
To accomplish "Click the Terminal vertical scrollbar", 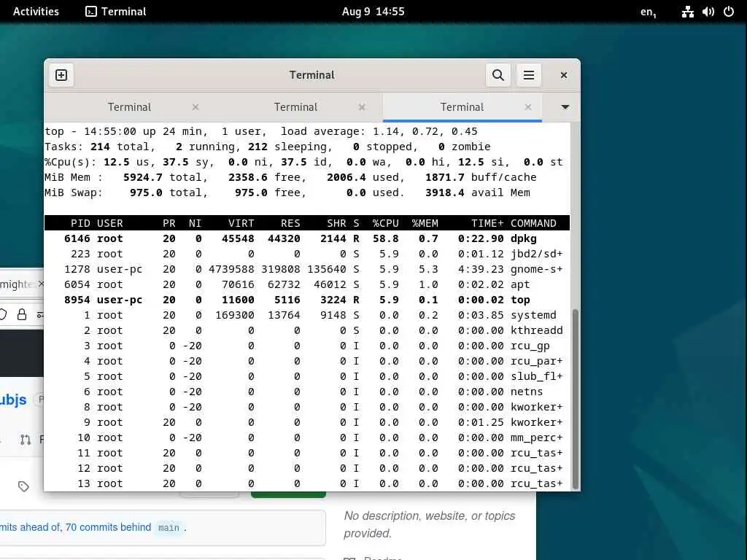I will (x=575, y=399).
